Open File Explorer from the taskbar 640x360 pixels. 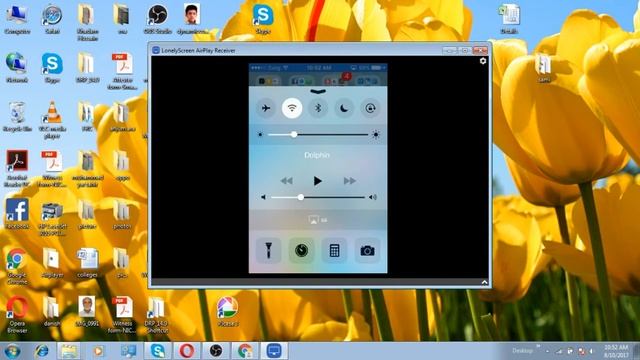69,351
